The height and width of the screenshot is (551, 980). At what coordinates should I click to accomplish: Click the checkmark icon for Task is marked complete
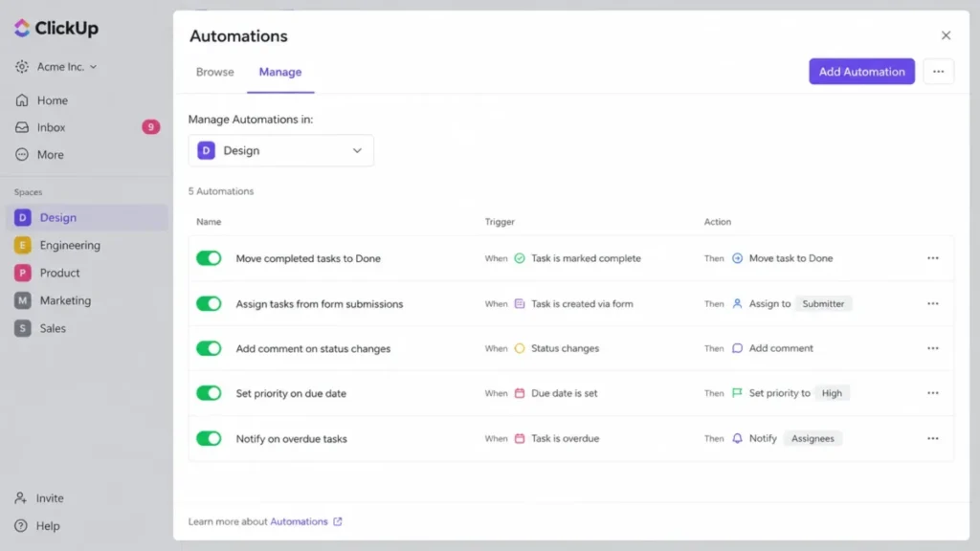point(520,258)
